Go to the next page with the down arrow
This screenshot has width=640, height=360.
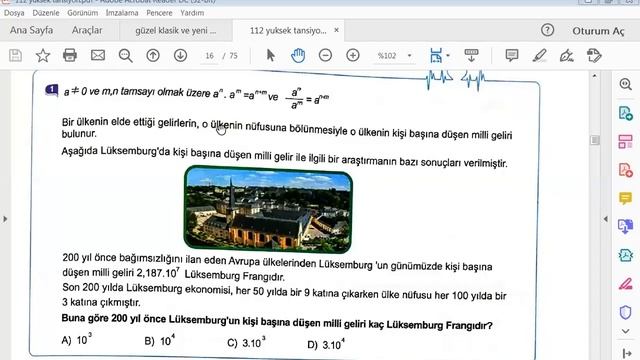[180, 56]
